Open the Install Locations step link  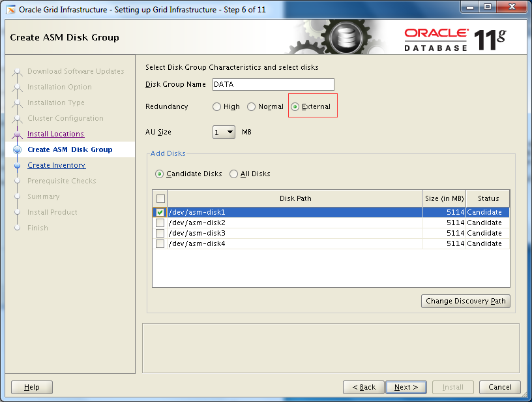(x=55, y=134)
